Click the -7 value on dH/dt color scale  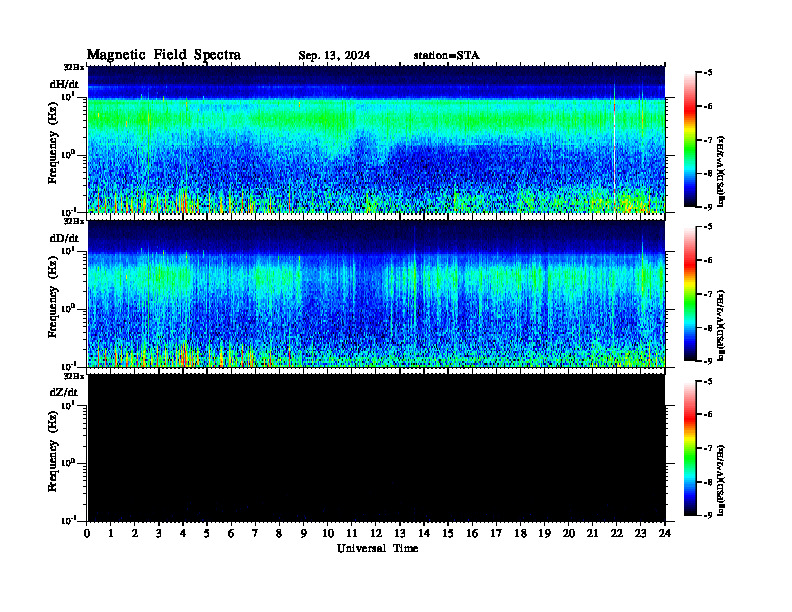(x=708, y=140)
